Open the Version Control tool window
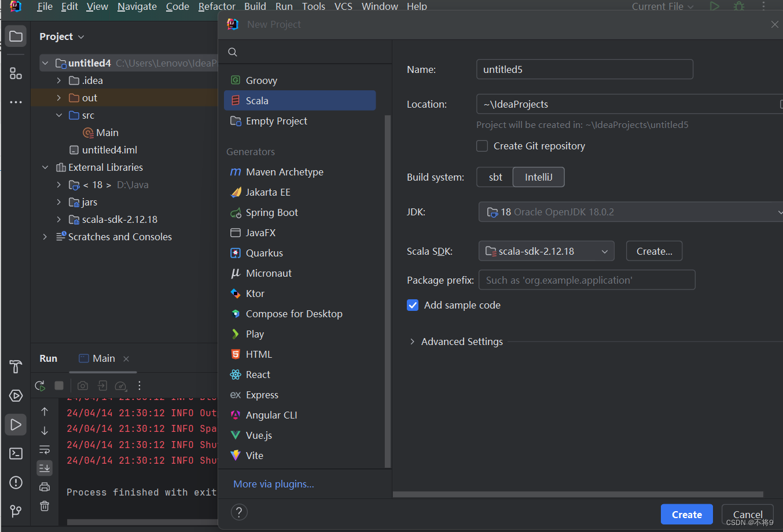Image resolution: width=783 pixels, height=532 pixels. pos(16,511)
